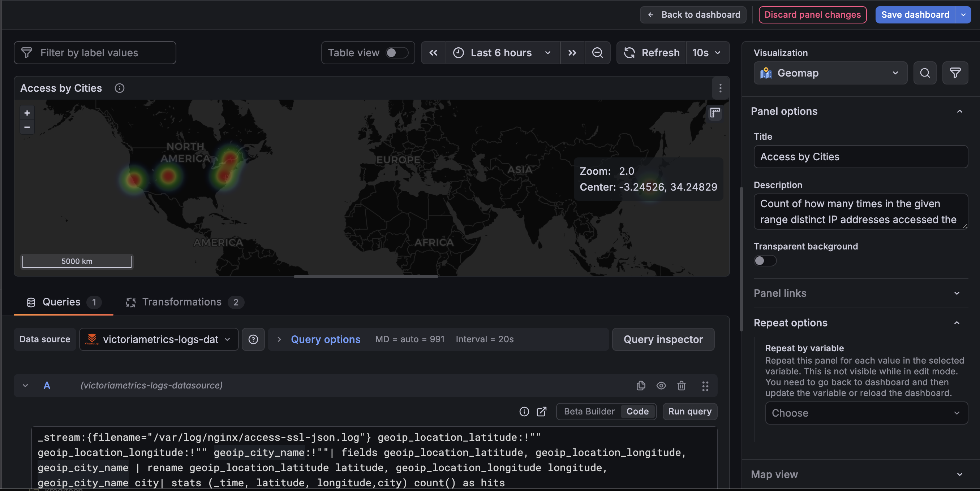Edit the panel Description text area
The height and width of the screenshot is (491, 980).
(x=860, y=212)
